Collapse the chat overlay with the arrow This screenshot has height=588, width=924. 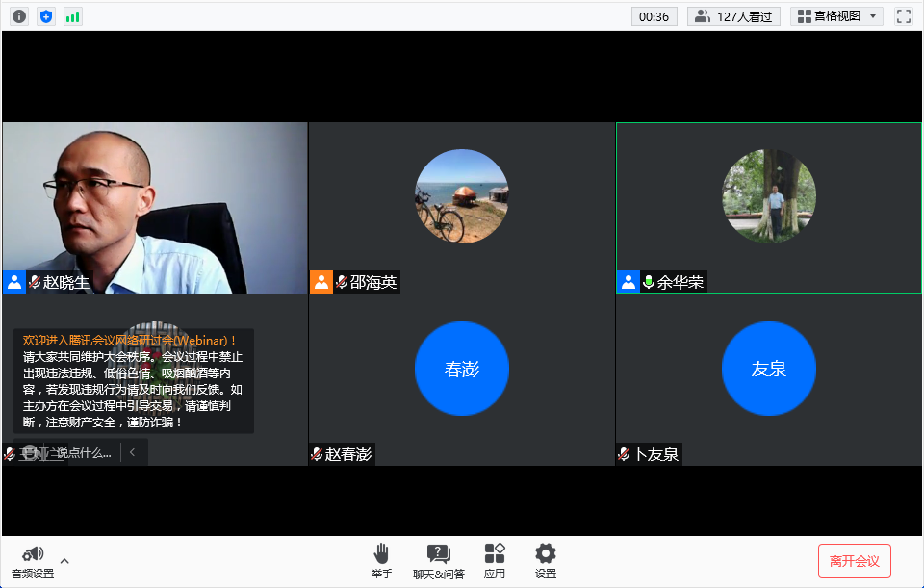click(x=133, y=452)
